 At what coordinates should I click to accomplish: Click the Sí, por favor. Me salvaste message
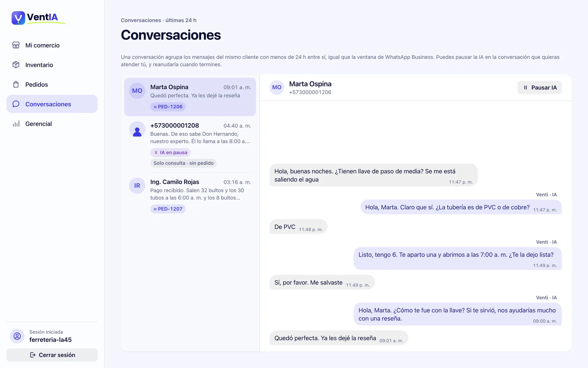[322, 282]
